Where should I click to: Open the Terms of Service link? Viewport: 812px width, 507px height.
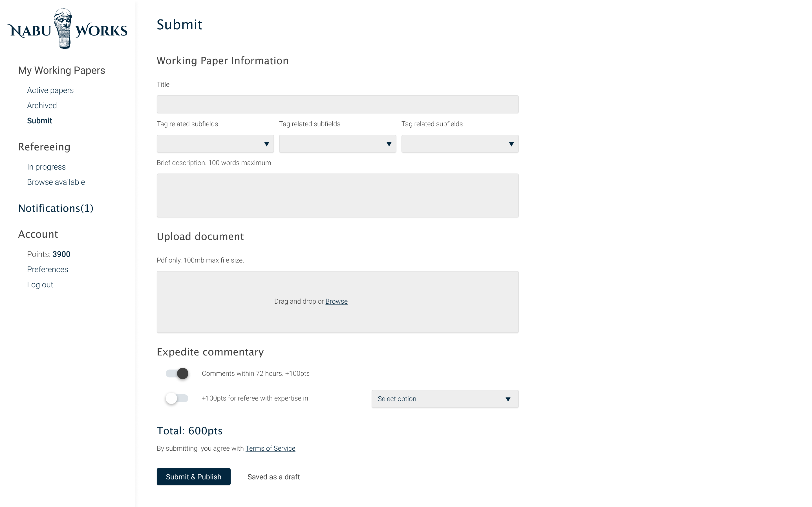[270, 448]
